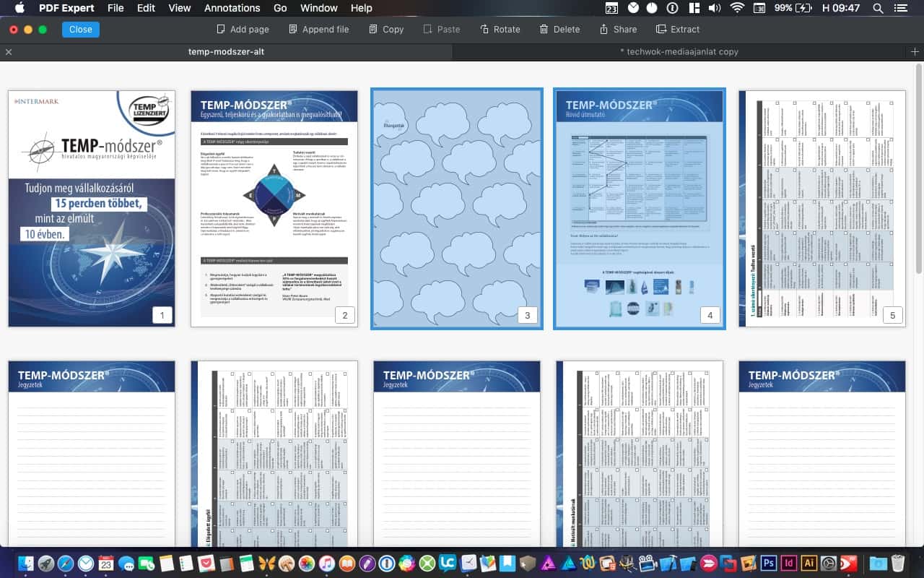
Task: Open the Trash in the Dock
Action: (898, 563)
